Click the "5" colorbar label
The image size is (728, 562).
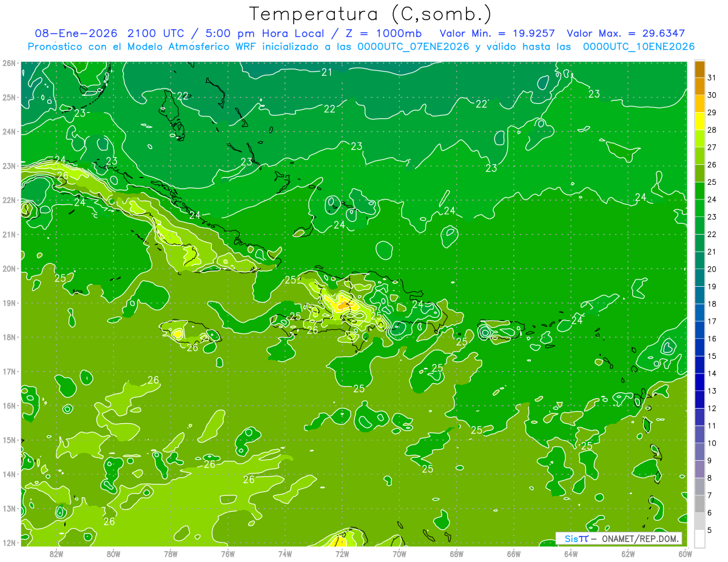710,530
